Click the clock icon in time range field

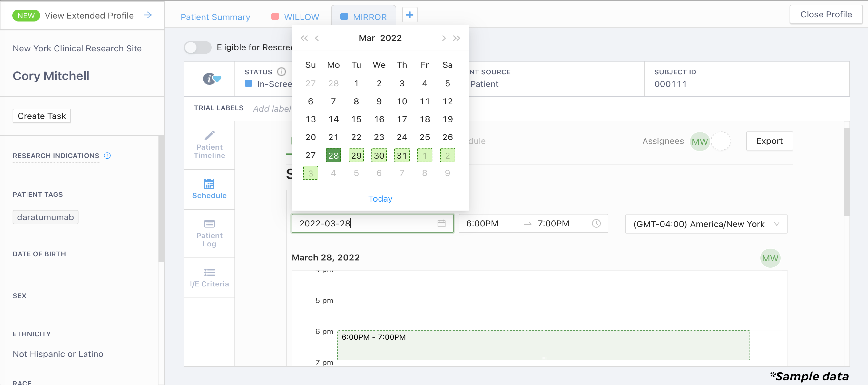(596, 224)
